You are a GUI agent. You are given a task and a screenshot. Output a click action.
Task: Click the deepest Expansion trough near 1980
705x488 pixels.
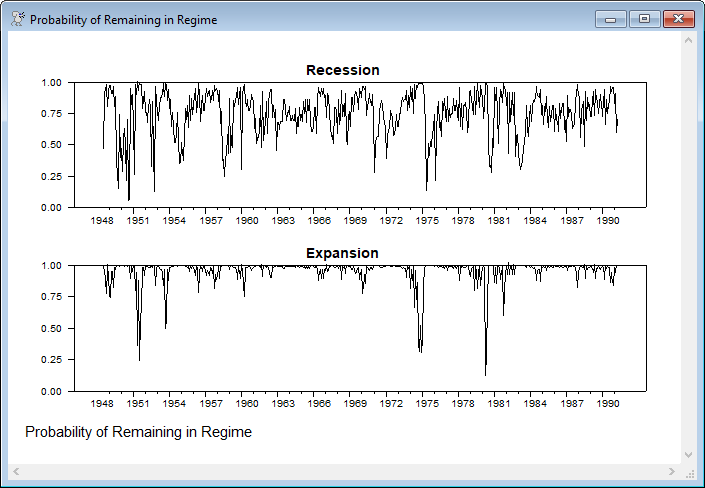486,374
